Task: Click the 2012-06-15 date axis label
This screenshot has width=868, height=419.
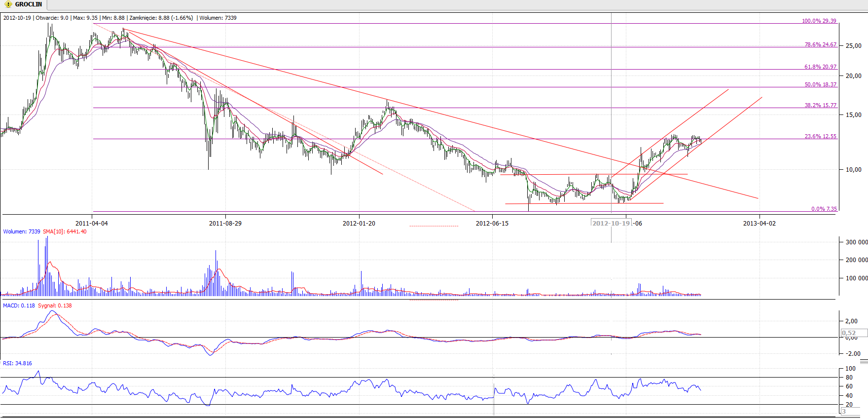Action: tap(492, 224)
